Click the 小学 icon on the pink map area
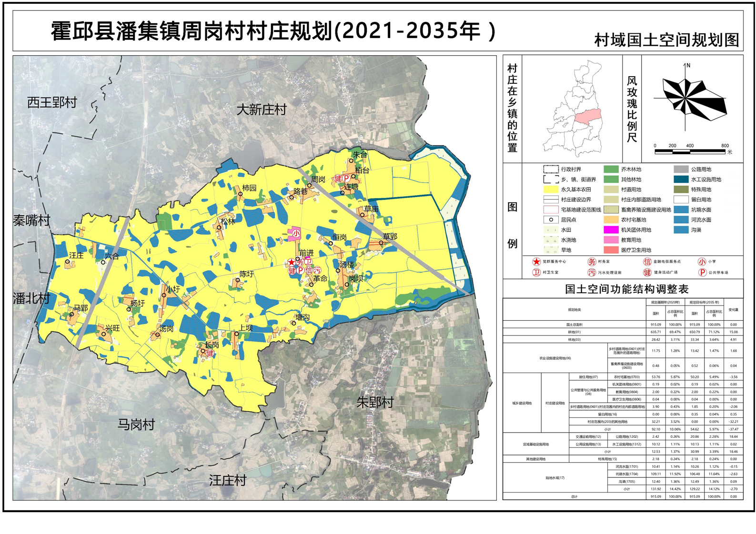 pyautogui.click(x=296, y=233)
